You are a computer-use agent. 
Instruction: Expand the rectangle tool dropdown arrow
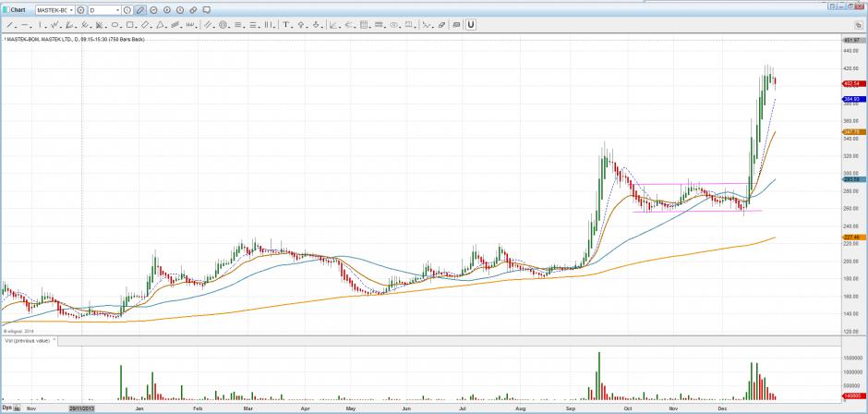point(136,27)
